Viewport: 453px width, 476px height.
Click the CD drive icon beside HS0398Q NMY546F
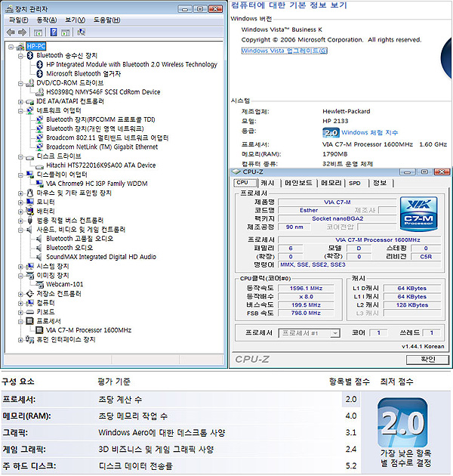point(40,92)
